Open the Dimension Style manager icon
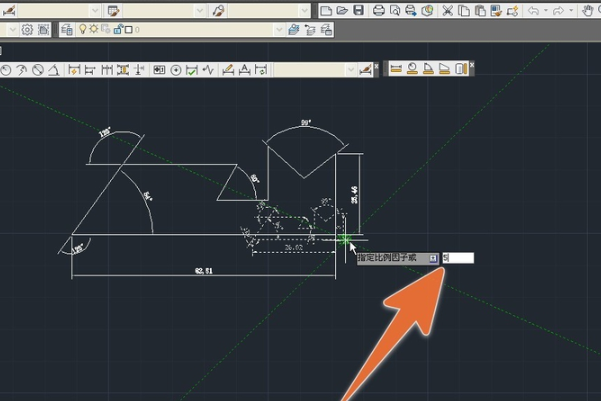The height and width of the screenshot is (401, 601). (8, 11)
